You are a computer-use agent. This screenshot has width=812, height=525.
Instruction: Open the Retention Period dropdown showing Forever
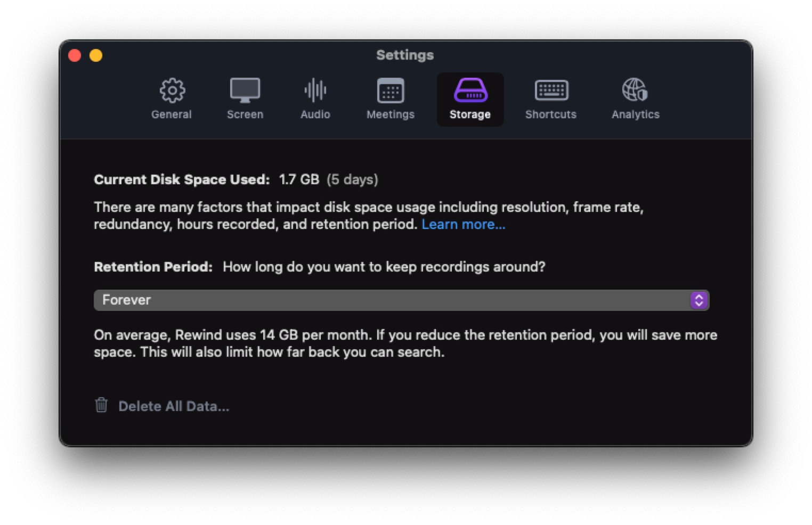click(x=402, y=300)
